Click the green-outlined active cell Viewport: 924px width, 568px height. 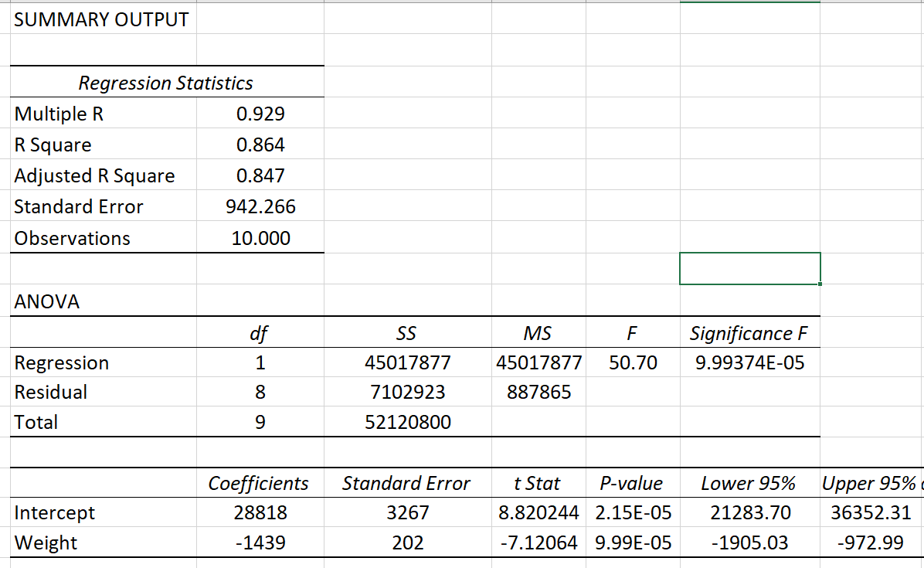tap(749, 268)
